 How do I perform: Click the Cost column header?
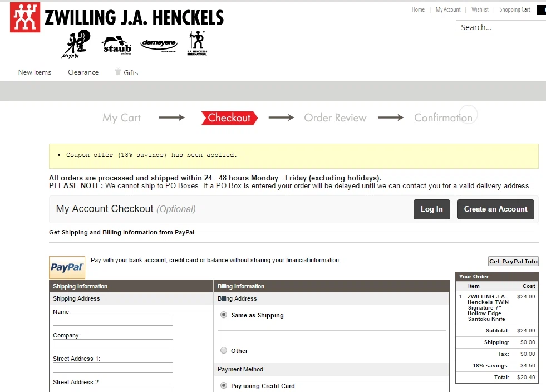click(x=529, y=286)
